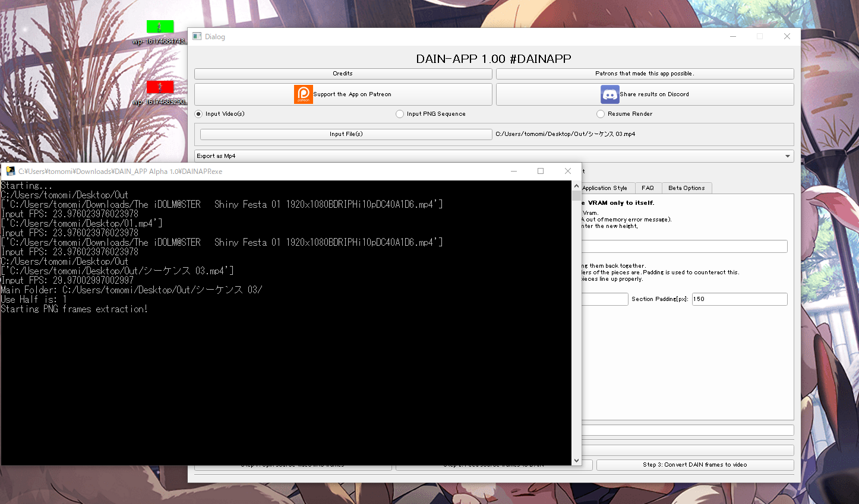Viewport: 859px width, 504px height.
Task: Open the Credits button
Action: [343, 74]
